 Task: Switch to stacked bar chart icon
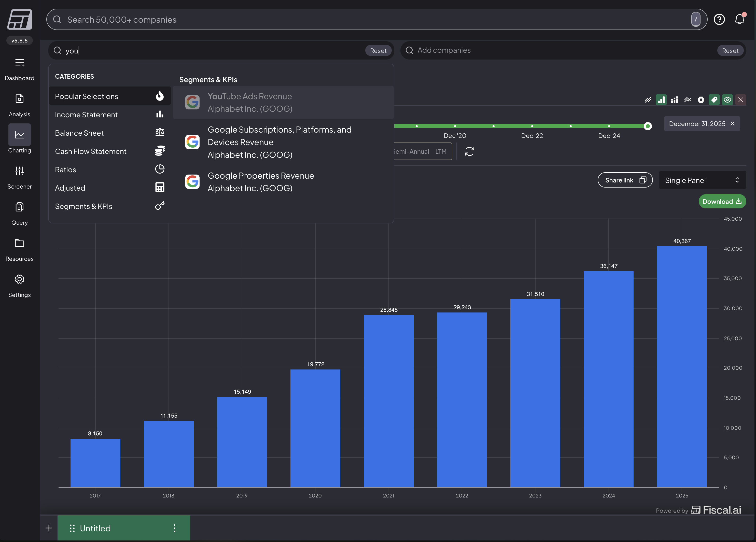coord(674,99)
